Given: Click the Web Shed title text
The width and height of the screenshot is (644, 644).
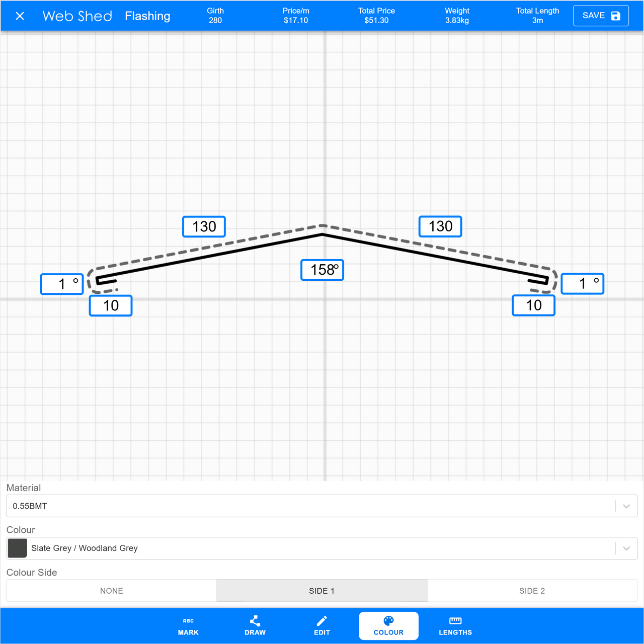Looking at the screenshot, I should (77, 16).
